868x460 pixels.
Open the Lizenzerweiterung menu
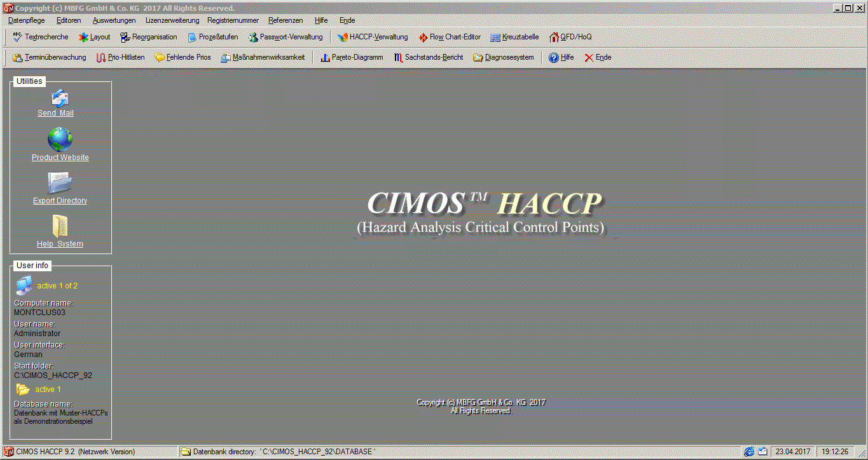(x=172, y=20)
